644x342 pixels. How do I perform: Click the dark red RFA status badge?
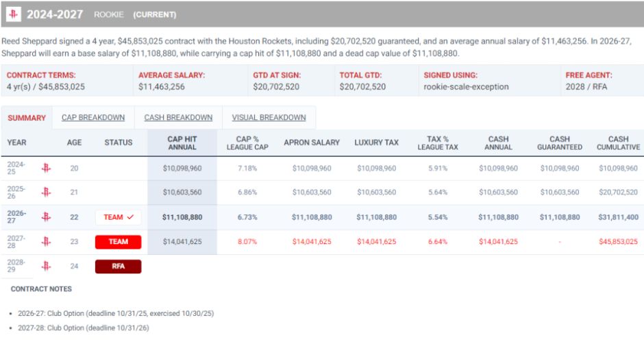119,267
